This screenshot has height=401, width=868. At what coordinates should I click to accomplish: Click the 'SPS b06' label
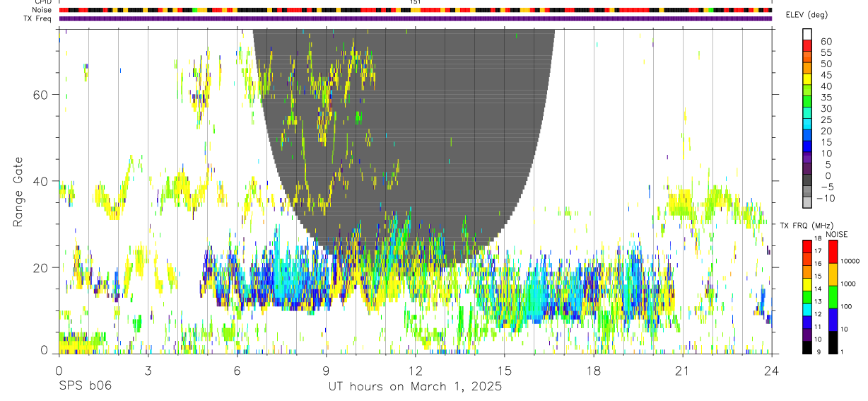point(85,387)
